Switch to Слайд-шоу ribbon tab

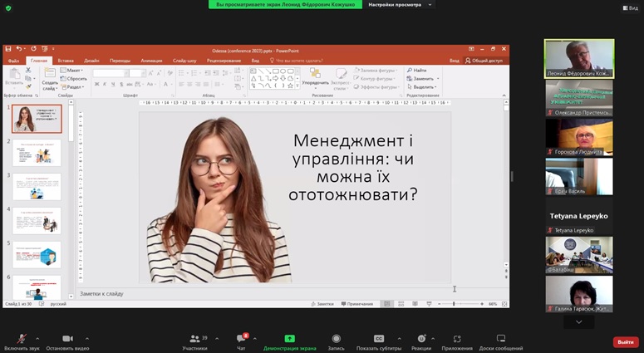184,61
